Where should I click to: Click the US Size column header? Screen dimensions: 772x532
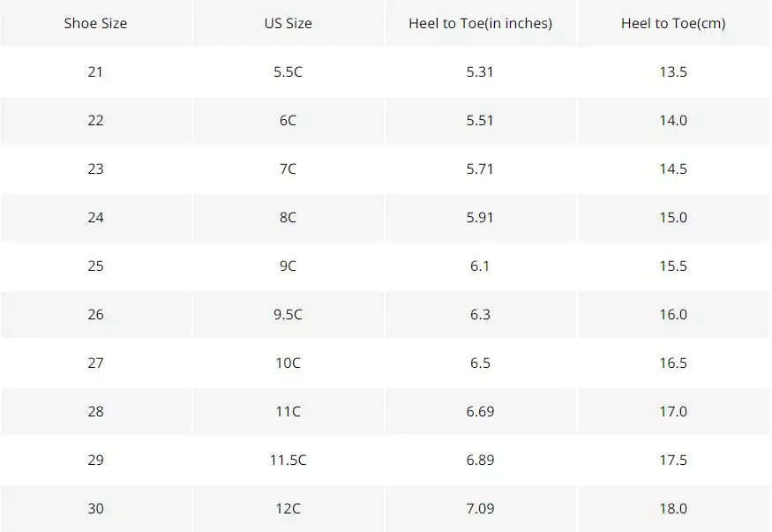pyautogui.click(x=288, y=23)
